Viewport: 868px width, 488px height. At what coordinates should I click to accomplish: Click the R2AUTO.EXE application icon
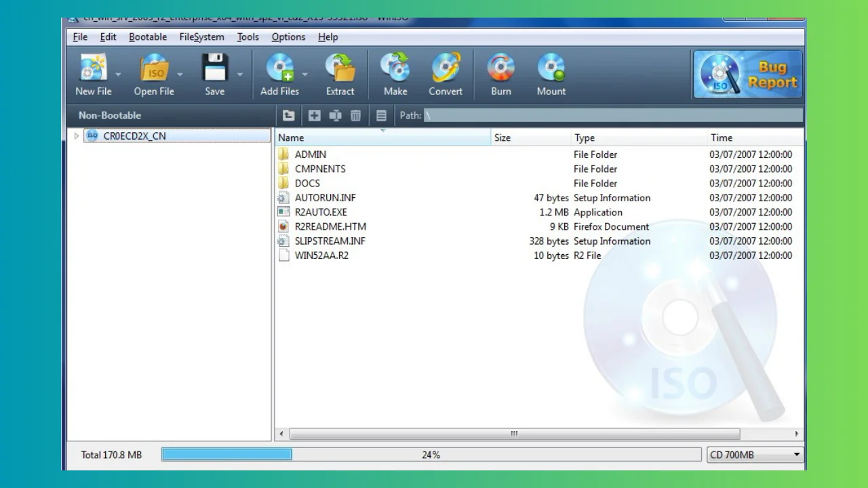tap(283, 212)
